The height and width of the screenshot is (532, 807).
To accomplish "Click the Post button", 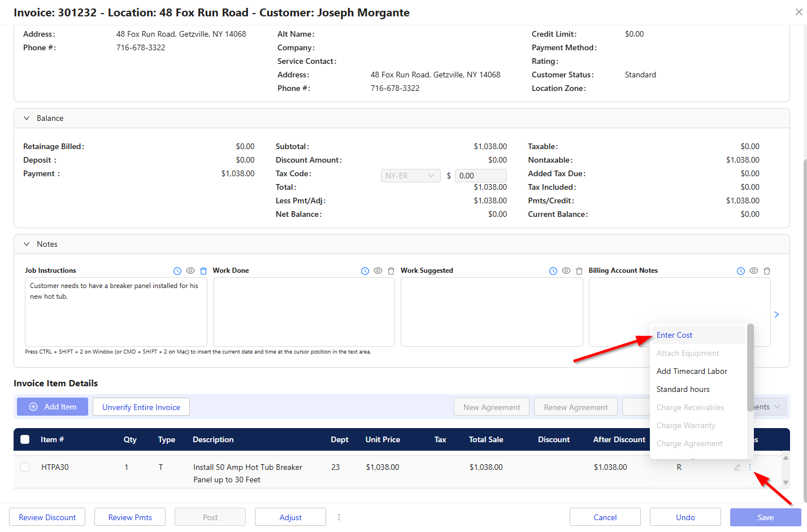I will click(210, 517).
